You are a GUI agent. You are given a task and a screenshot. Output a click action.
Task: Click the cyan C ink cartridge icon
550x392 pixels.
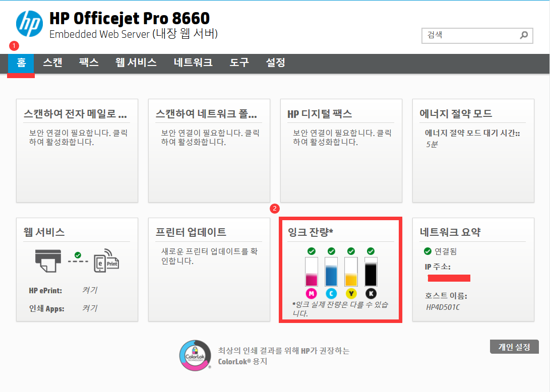coord(331,293)
